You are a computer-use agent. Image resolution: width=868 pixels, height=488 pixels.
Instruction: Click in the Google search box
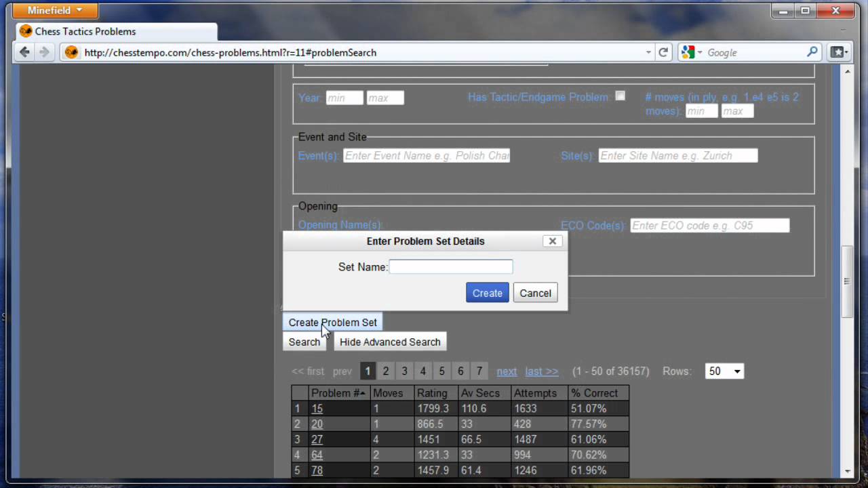[753, 52]
